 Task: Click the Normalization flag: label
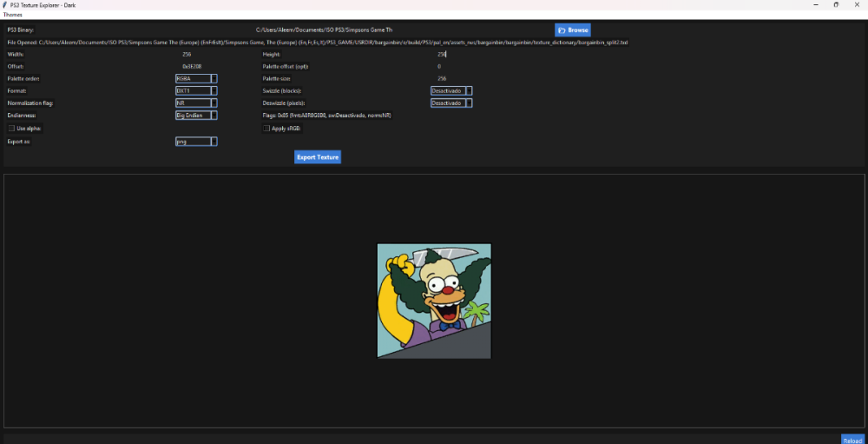[x=30, y=103]
